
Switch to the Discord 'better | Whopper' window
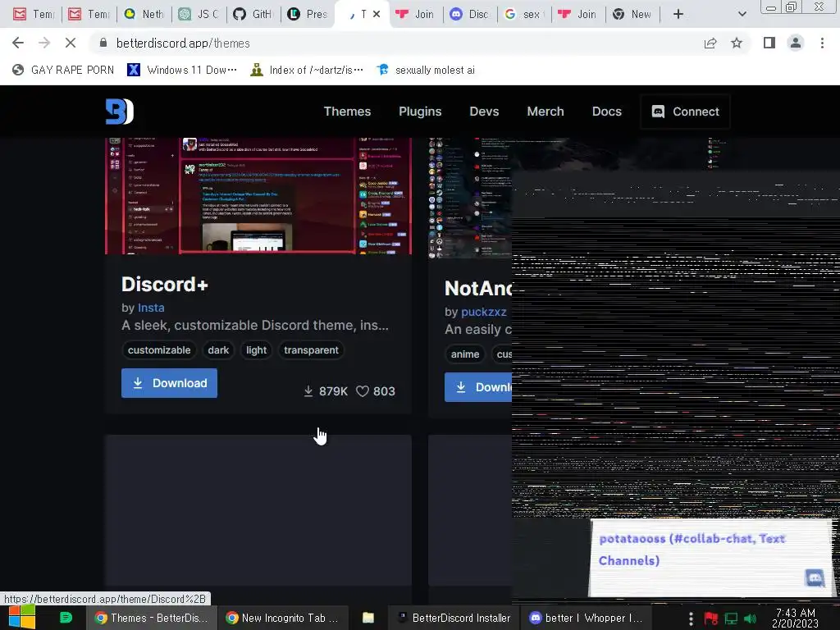pos(586,618)
